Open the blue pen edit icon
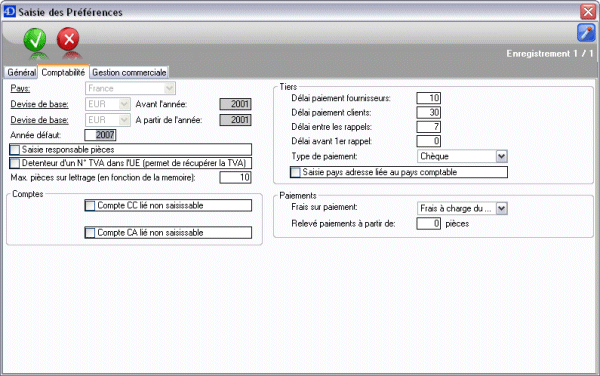Viewport: 600px width, 376px height. [x=586, y=33]
